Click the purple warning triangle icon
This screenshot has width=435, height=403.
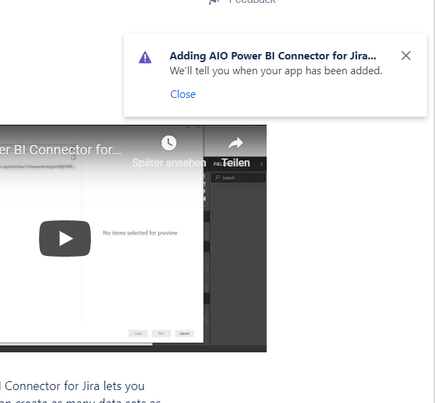pyautogui.click(x=145, y=57)
